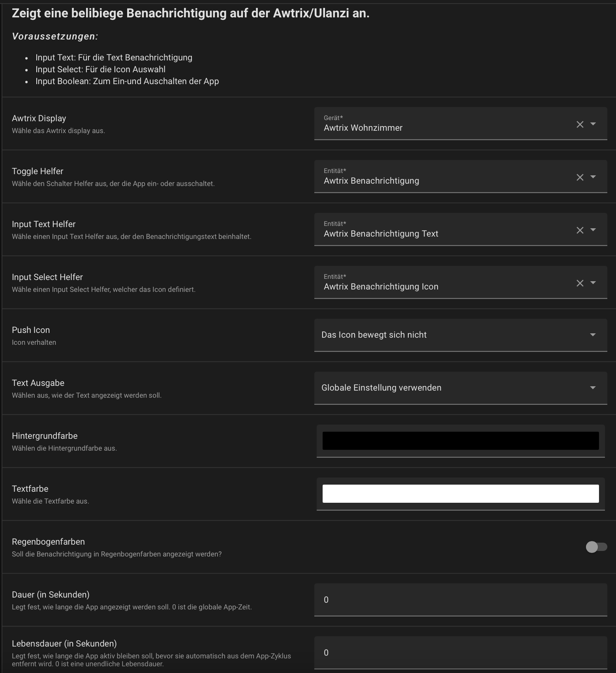
Task: Pick the white Textfarbe color swatch
Action: point(460,494)
